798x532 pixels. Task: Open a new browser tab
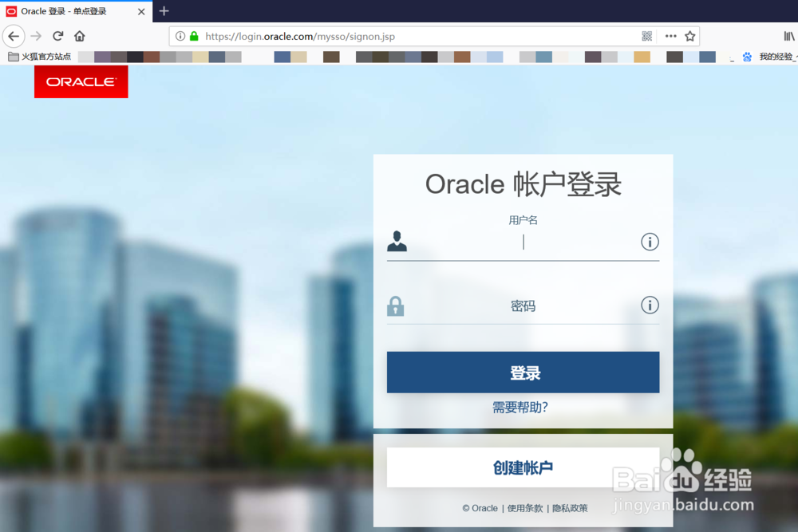164,10
